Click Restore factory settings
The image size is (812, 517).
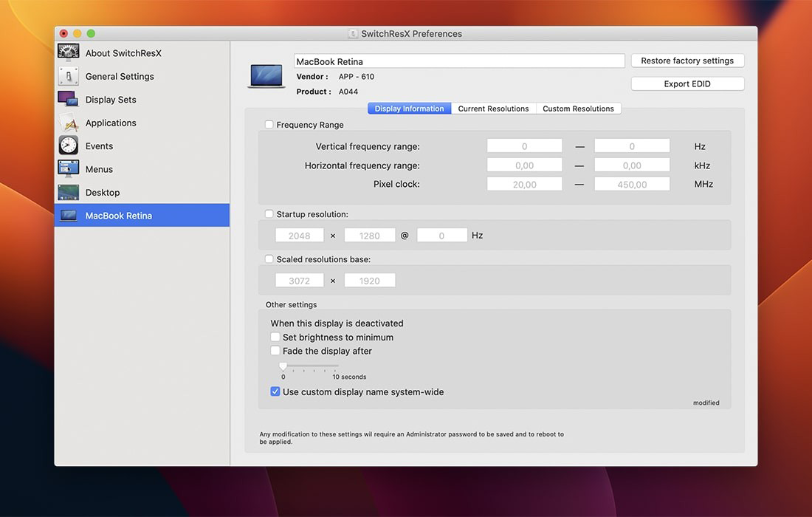[x=687, y=60]
